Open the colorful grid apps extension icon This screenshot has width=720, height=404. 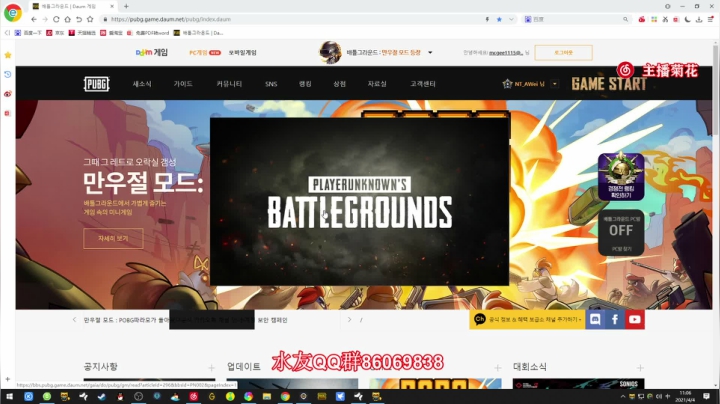(654, 19)
